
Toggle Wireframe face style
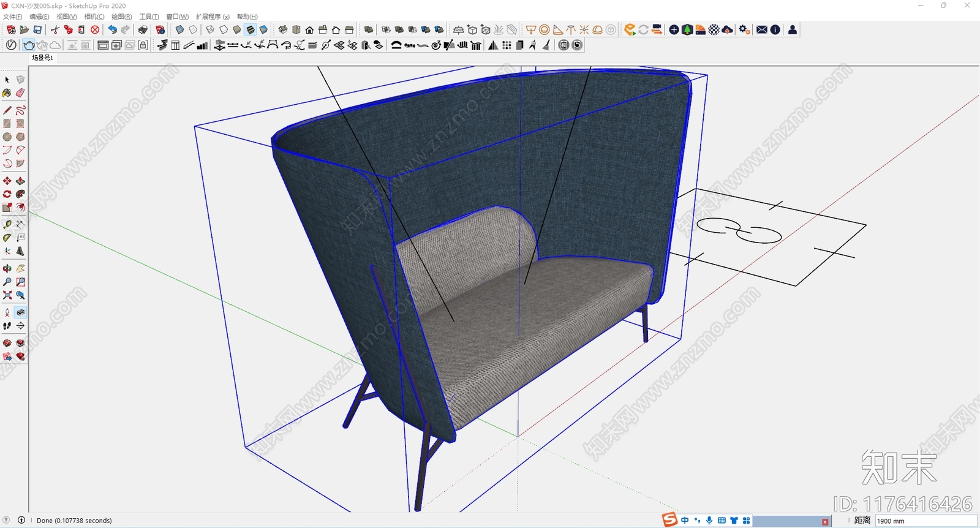(x=210, y=29)
